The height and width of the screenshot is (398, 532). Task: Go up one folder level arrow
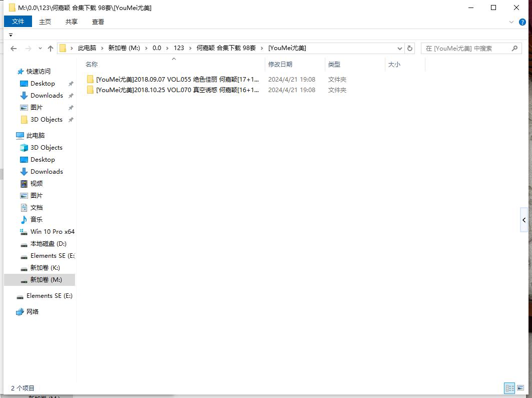tap(51, 49)
